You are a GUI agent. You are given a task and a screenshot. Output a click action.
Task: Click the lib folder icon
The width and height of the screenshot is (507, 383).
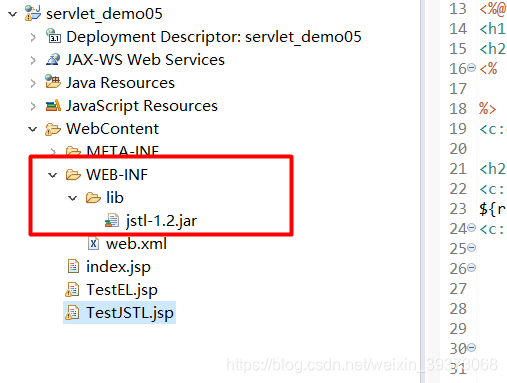[x=93, y=198]
